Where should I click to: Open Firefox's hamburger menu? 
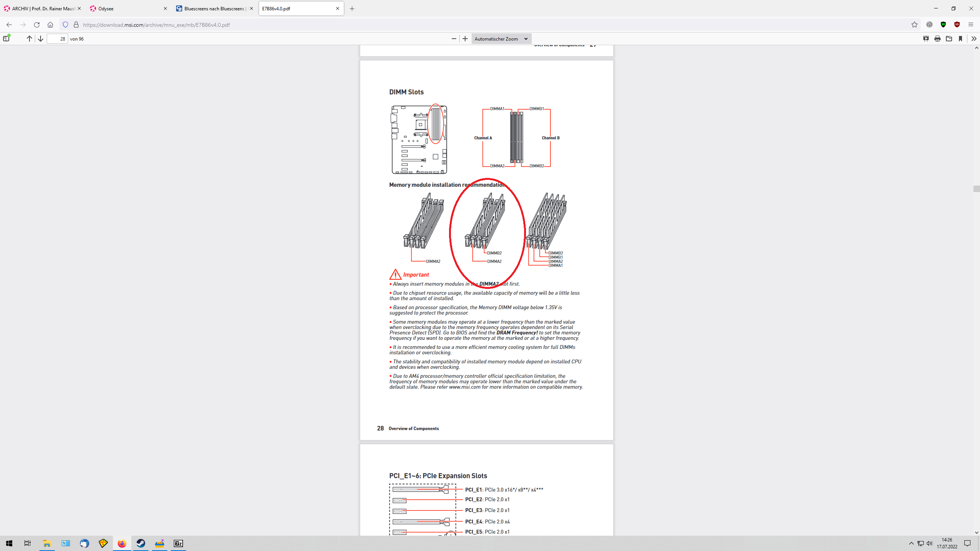[971, 25]
